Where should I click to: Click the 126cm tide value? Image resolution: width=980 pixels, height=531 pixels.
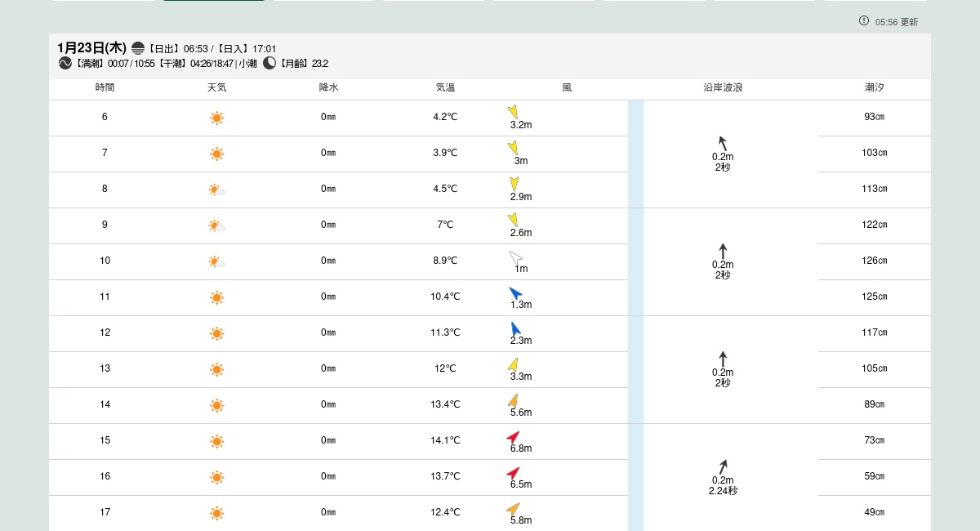(x=874, y=261)
